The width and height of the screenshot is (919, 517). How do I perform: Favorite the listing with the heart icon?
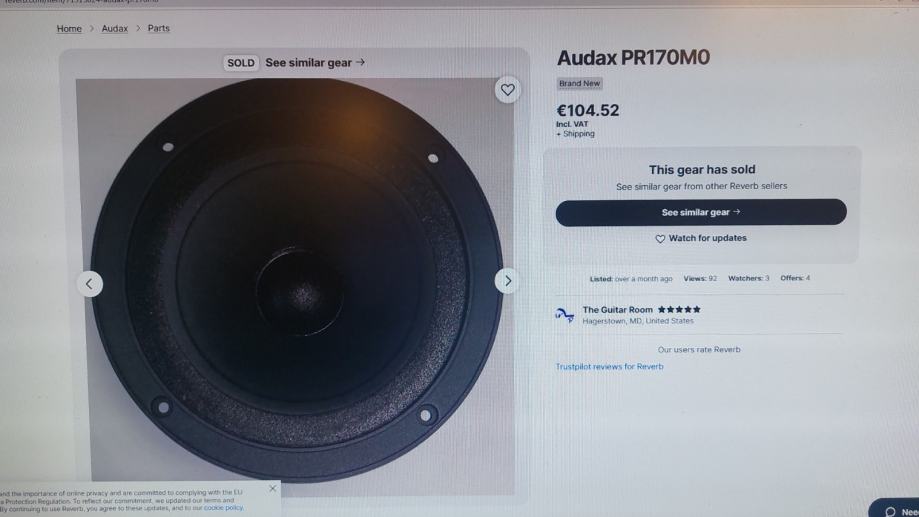coord(508,90)
